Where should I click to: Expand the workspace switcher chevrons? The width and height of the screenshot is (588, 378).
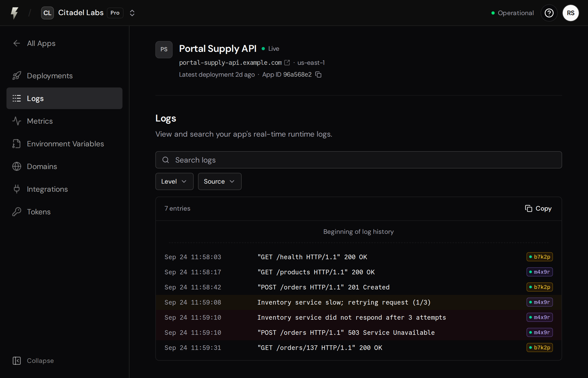click(x=132, y=13)
